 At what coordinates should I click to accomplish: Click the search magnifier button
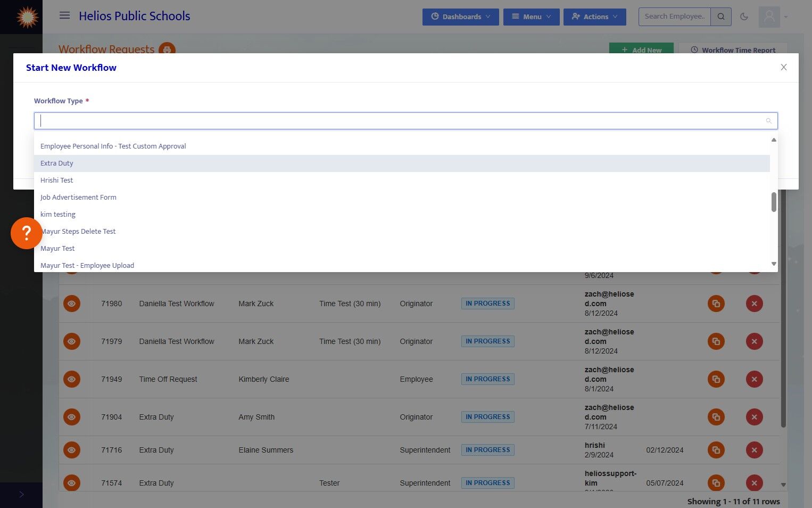tap(721, 17)
